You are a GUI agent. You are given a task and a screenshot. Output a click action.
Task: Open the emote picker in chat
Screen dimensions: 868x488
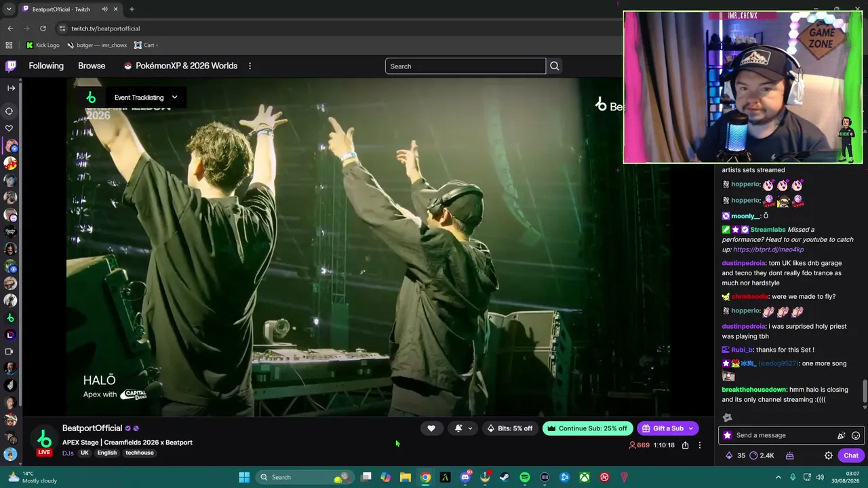[856, 436]
